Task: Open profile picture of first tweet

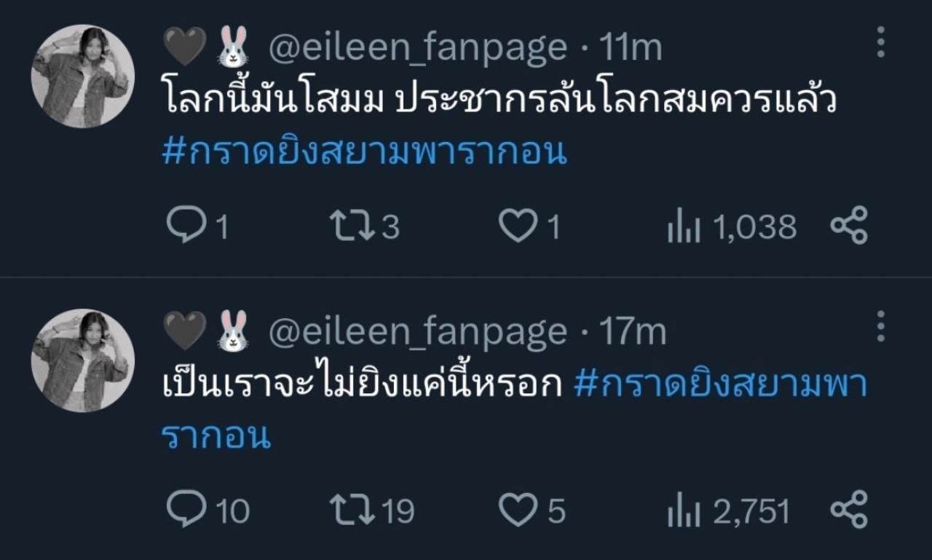Action: click(82, 76)
